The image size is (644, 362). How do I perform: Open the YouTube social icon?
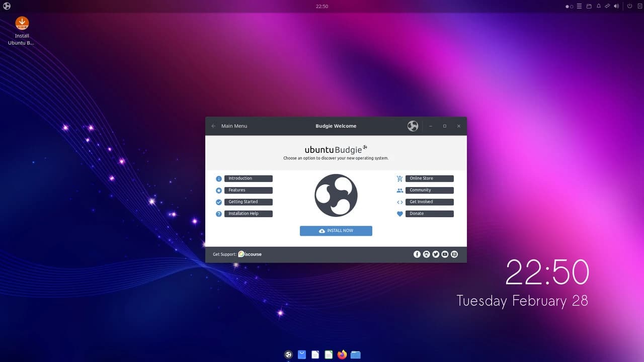445,254
